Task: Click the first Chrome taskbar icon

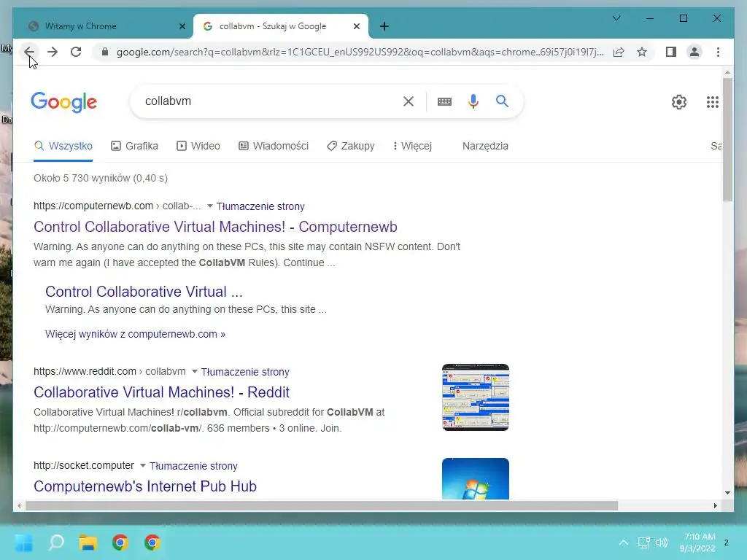Action: [x=120, y=542]
